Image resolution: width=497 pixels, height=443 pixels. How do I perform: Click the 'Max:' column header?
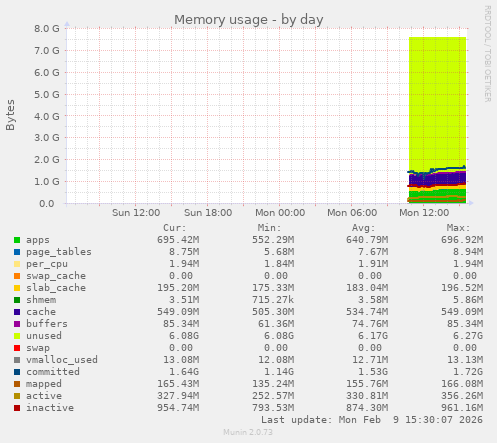pos(458,228)
